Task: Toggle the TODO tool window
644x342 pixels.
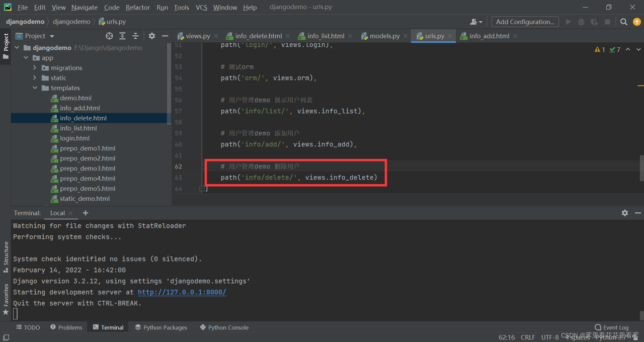Action: (28, 327)
